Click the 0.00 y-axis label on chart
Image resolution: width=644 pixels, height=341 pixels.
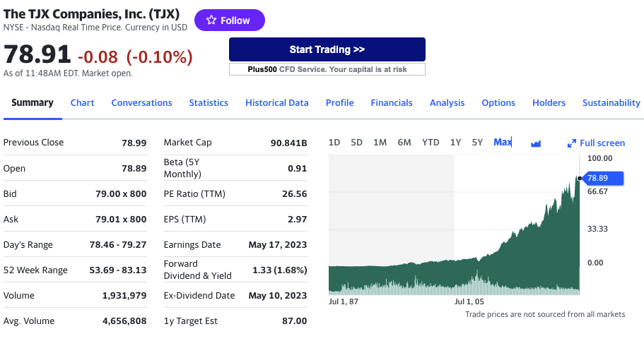595,263
